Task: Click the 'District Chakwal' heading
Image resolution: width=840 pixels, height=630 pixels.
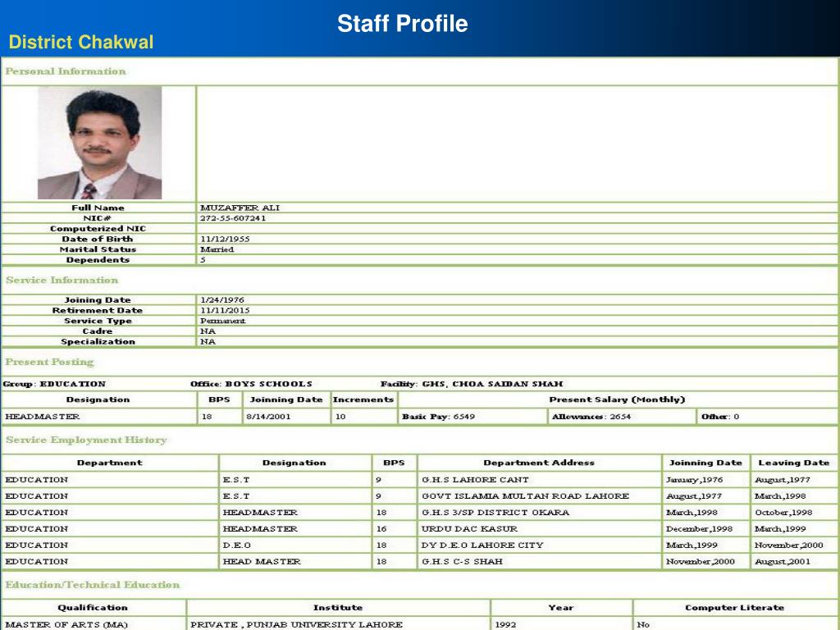Action: [81, 42]
